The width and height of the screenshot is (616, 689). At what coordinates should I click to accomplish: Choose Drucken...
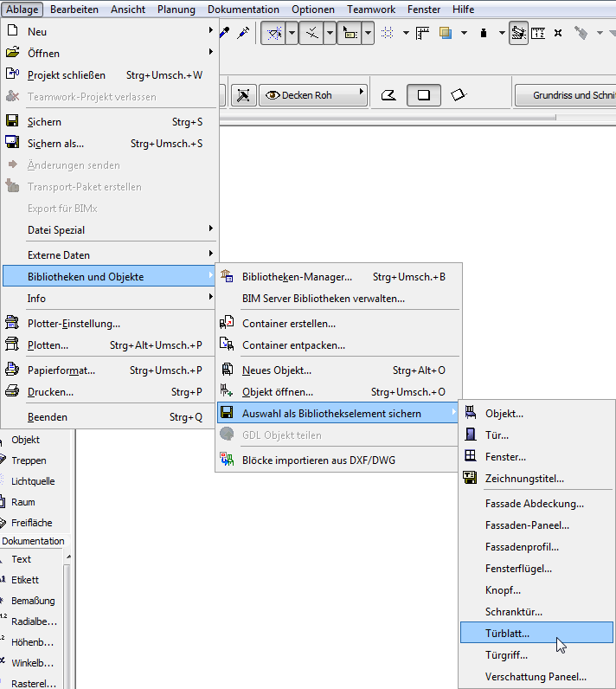click(109, 392)
